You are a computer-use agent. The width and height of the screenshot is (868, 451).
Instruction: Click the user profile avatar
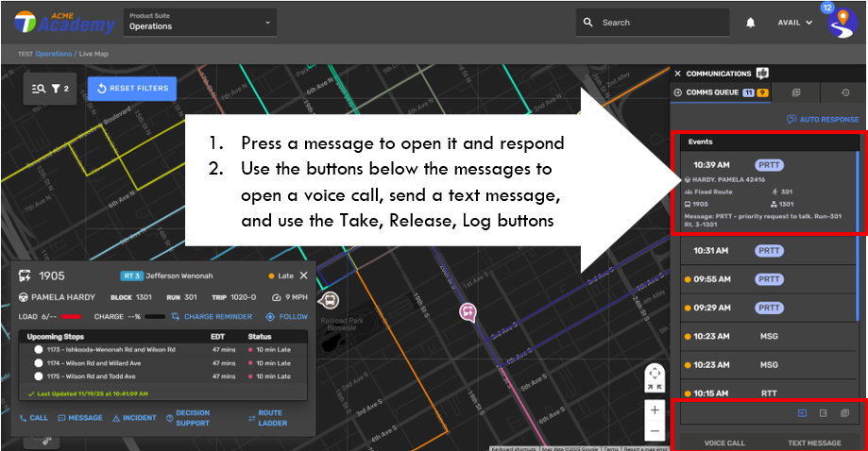[842, 24]
